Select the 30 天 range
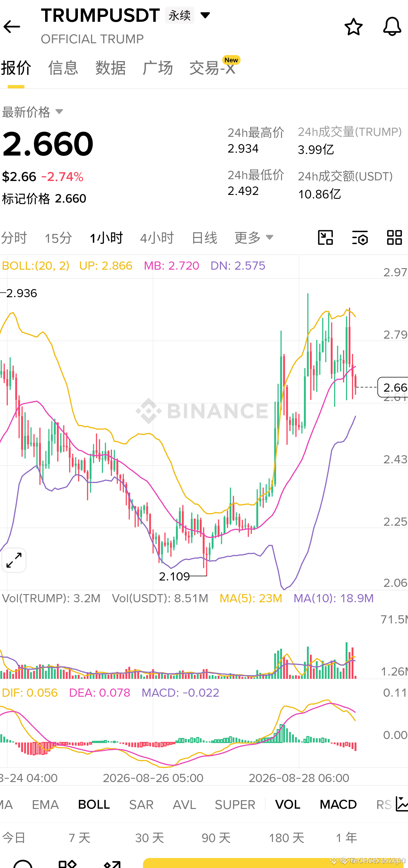The height and width of the screenshot is (868, 408). pyautogui.click(x=150, y=838)
